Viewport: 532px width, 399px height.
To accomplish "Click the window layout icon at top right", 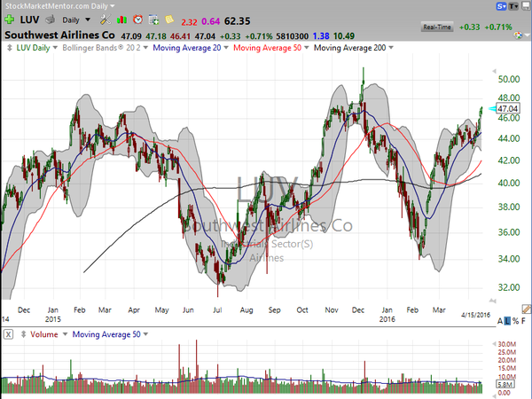I will (x=526, y=6).
